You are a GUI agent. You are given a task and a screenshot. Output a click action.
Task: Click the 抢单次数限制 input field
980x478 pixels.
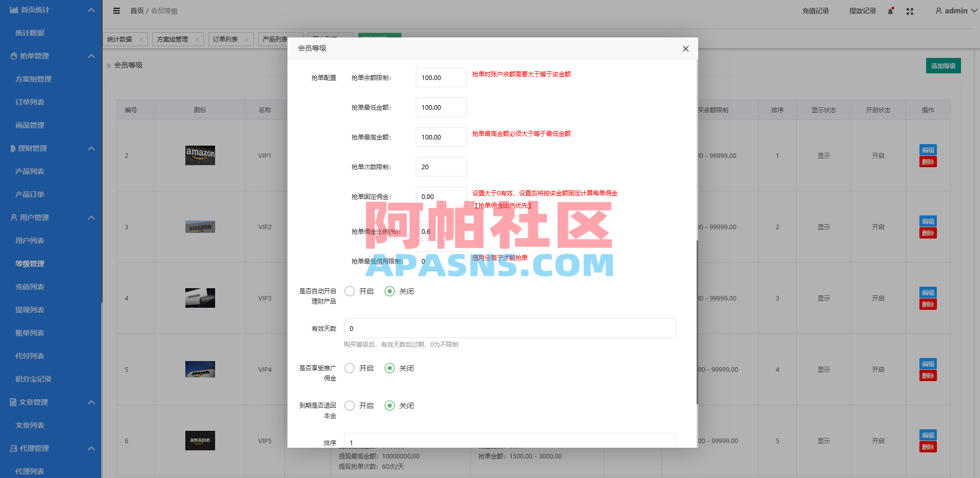coord(440,167)
